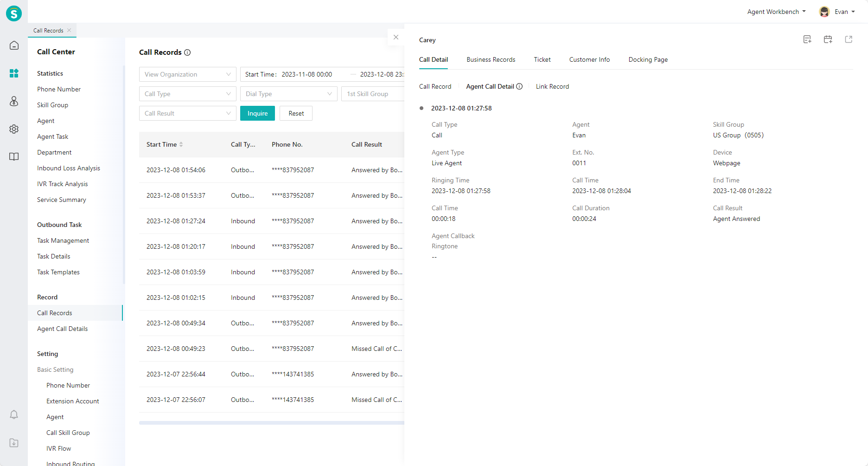This screenshot has width=868, height=466.
Task: Switch to the Business Records tab
Action: pos(491,59)
